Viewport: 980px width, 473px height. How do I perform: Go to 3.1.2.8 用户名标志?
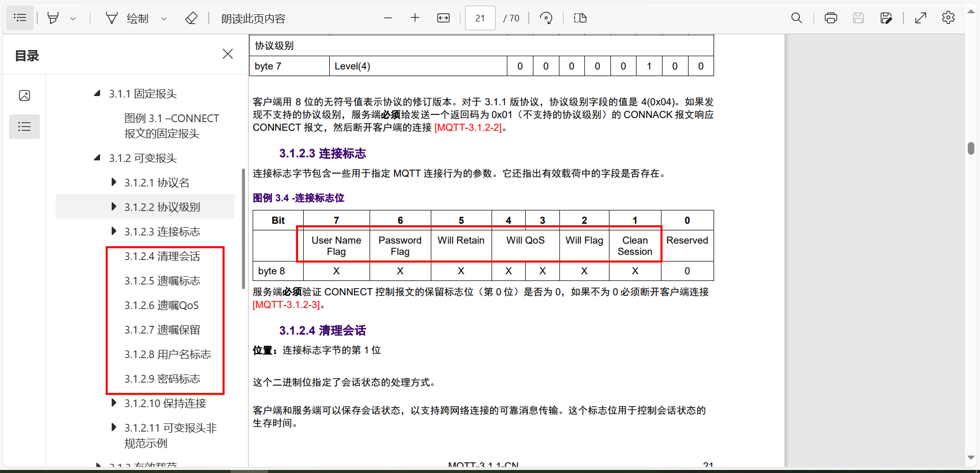pos(167,354)
